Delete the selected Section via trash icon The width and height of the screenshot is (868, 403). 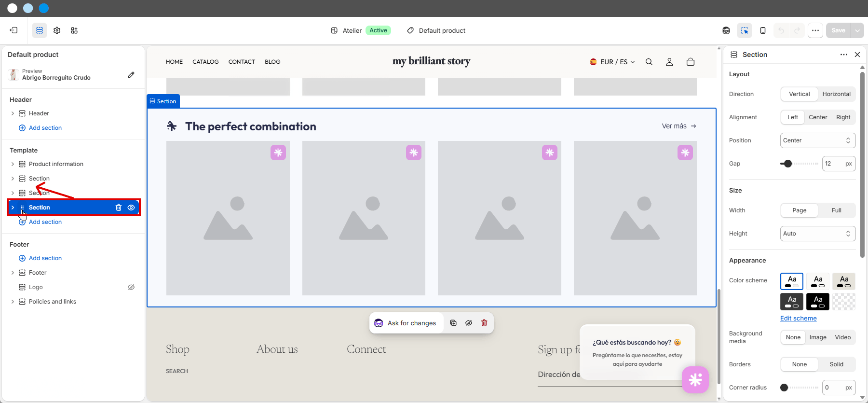click(x=119, y=208)
